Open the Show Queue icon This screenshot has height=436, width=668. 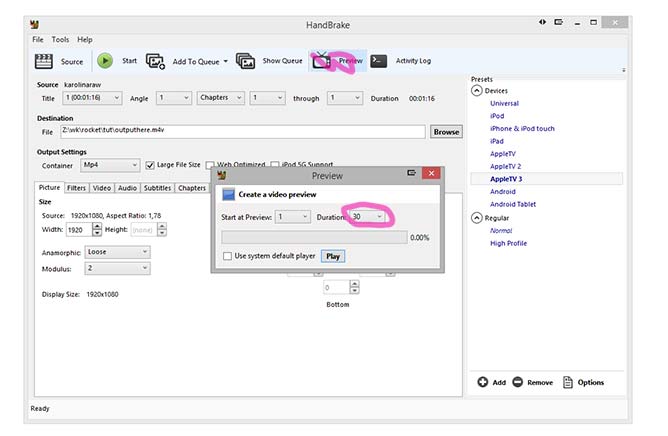pyautogui.click(x=245, y=61)
